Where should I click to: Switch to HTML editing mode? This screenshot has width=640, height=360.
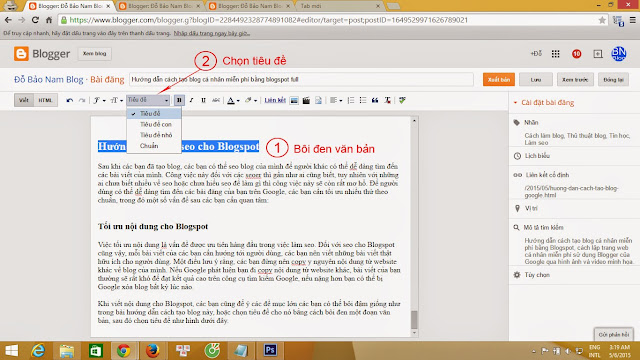tap(45, 100)
